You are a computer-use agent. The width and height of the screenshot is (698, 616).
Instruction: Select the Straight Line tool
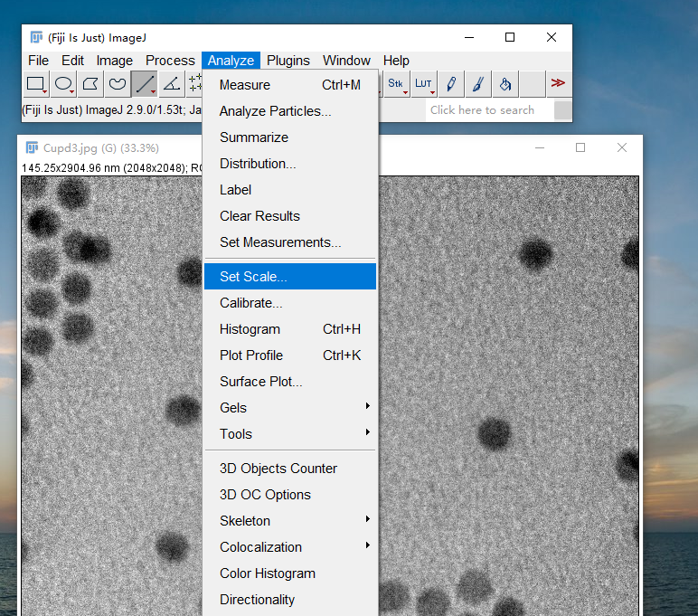click(144, 84)
